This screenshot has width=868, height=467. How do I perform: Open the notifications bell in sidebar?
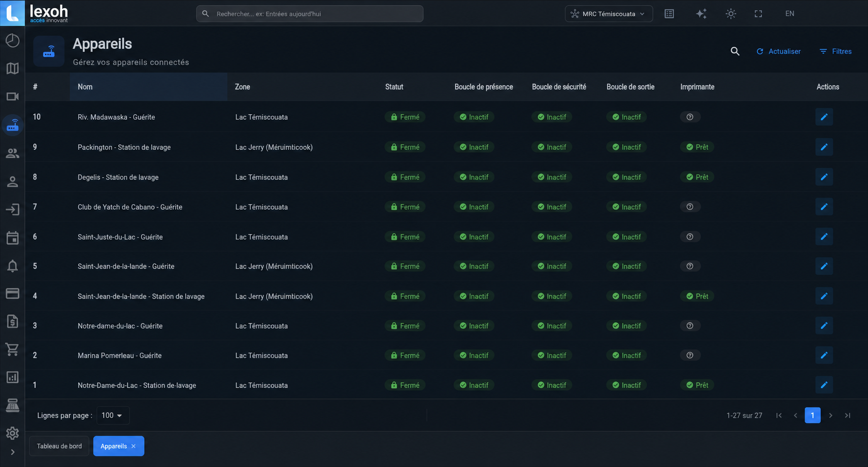pyautogui.click(x=12, y=265)
